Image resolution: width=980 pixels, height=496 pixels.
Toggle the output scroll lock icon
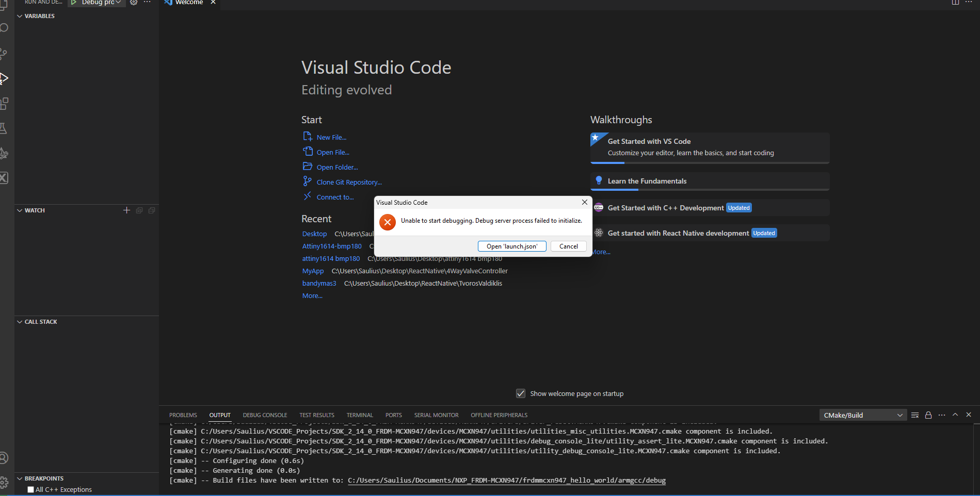click(928, 415)
